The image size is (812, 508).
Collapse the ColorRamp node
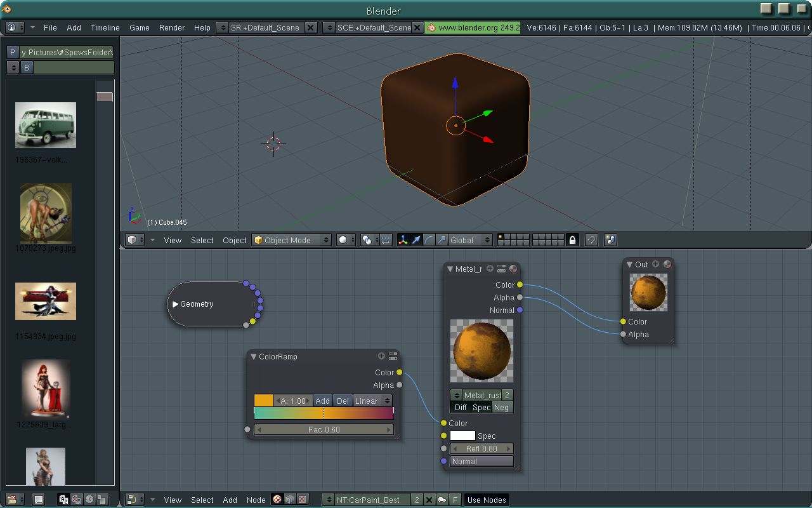tap(254, 357)
